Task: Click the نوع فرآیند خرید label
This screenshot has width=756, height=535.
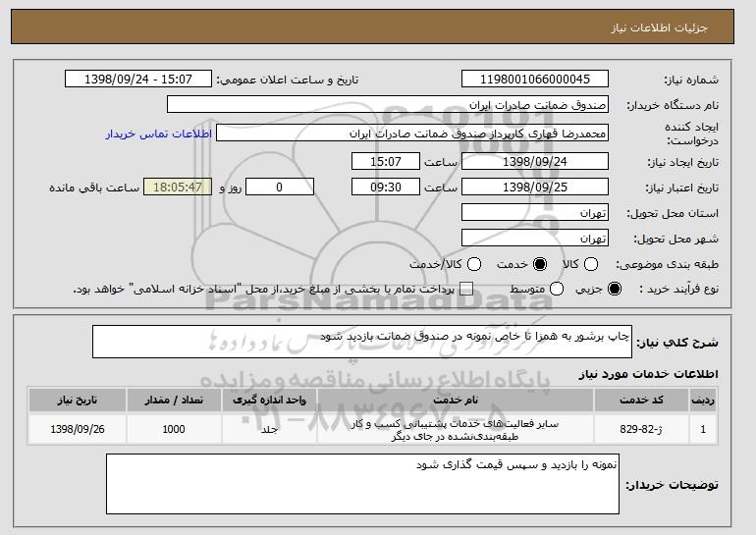Action: 678,290
